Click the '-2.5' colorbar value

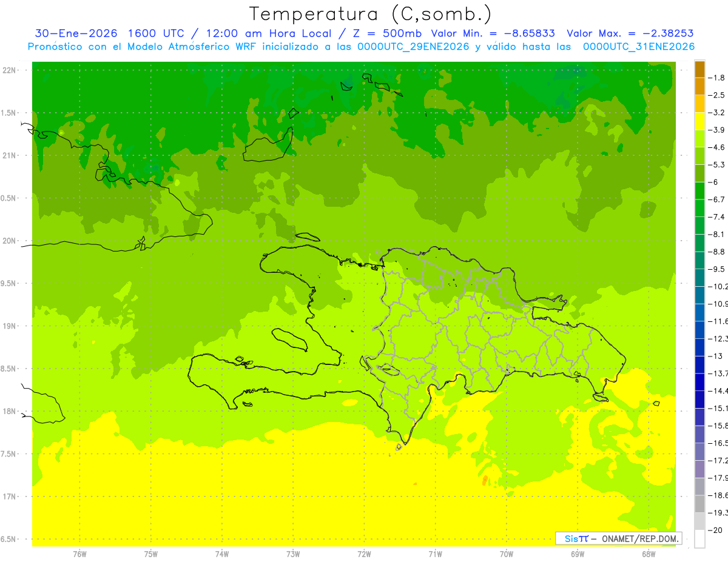pyautogui.click(x=716, y=95)
